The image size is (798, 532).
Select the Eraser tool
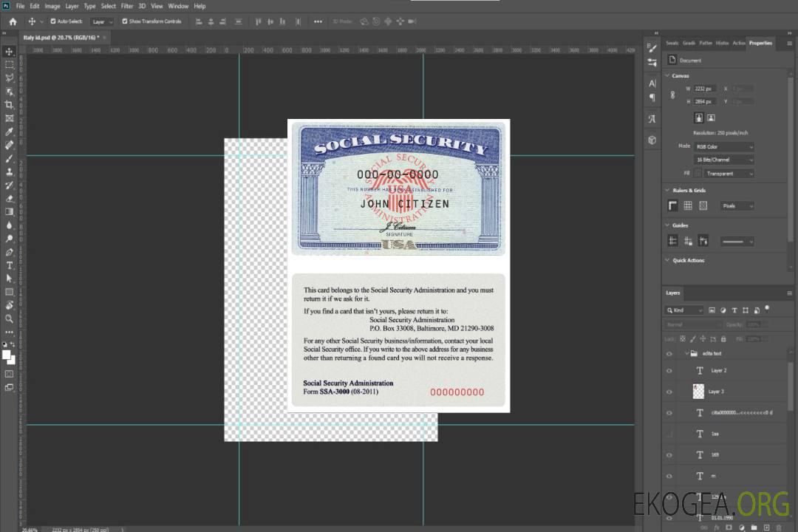point(9,199)
